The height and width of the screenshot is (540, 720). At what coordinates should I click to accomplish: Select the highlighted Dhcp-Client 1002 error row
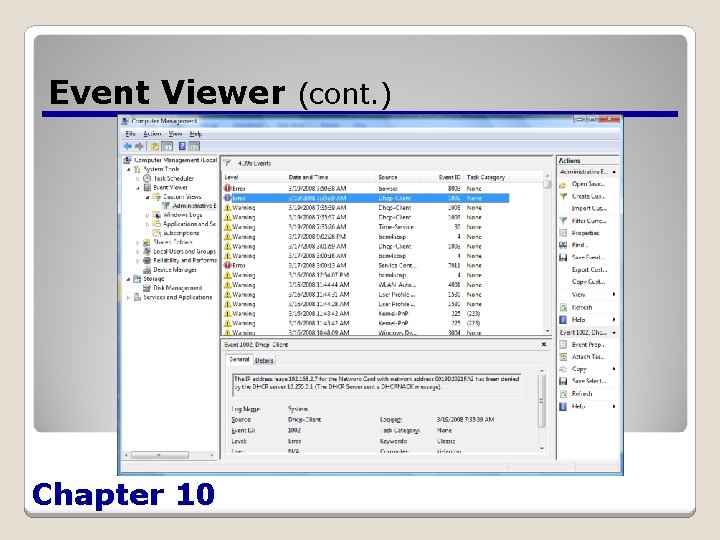click(x=366, y=198)
